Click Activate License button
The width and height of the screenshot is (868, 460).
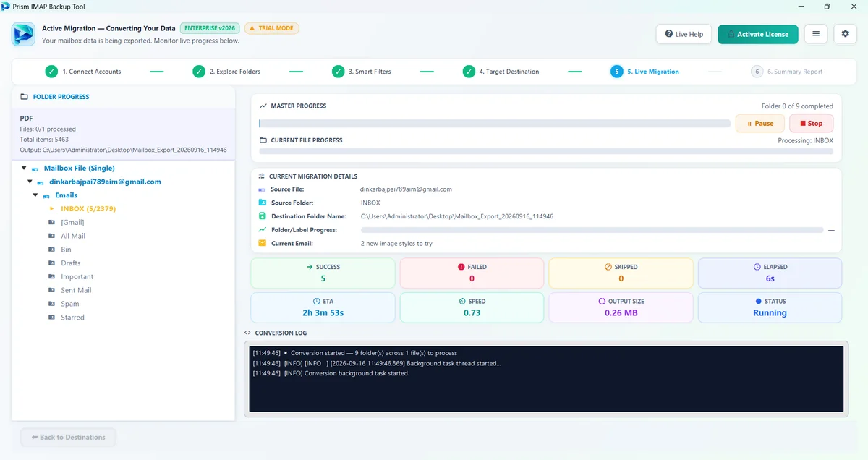click(758, 34)
